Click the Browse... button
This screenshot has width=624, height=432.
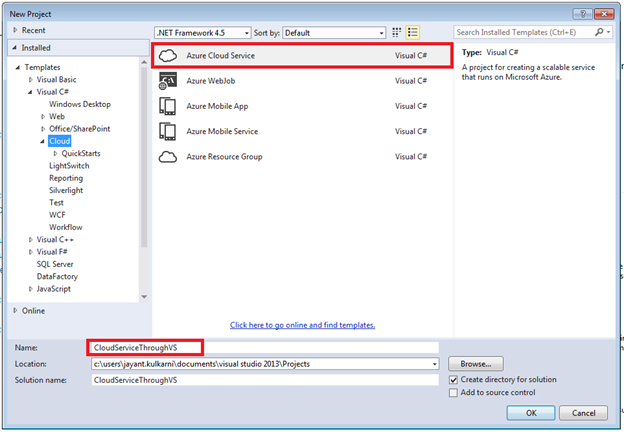point(476,364)
